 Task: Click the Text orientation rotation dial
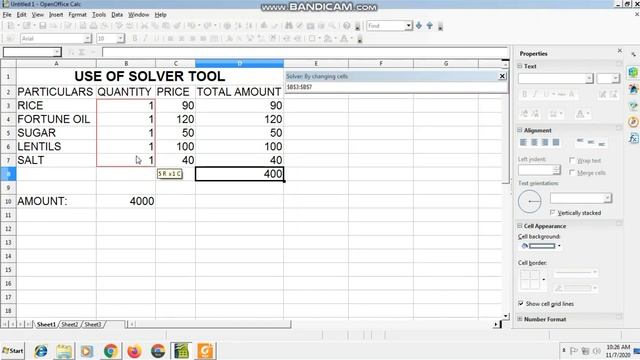(529, 202)
